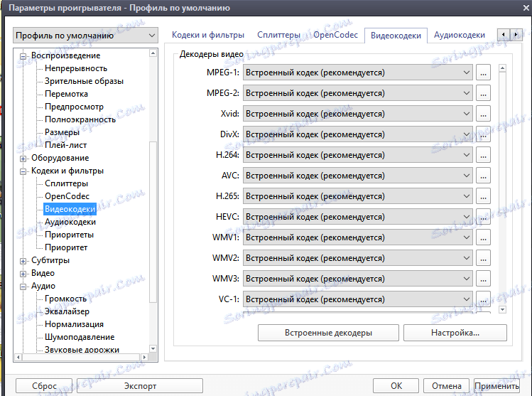Select Непрерывность in the tree
The width and height of the screenshot is (532, 396).
pyautogui.click(x=76, y=68)
